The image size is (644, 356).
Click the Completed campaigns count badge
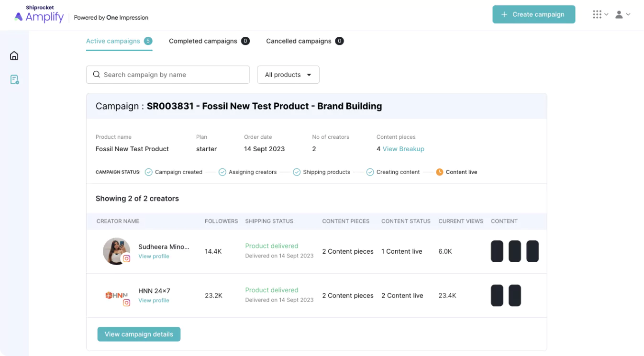pos(245,41)
